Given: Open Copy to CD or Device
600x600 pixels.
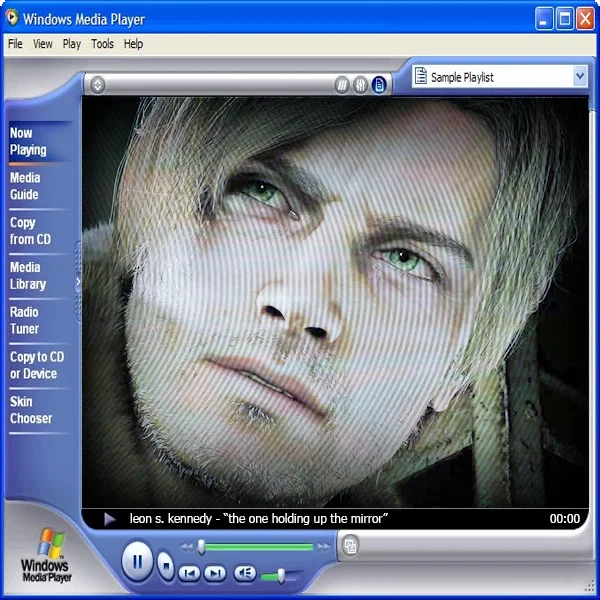Looking at the screenshot, I should click(40, 365).
